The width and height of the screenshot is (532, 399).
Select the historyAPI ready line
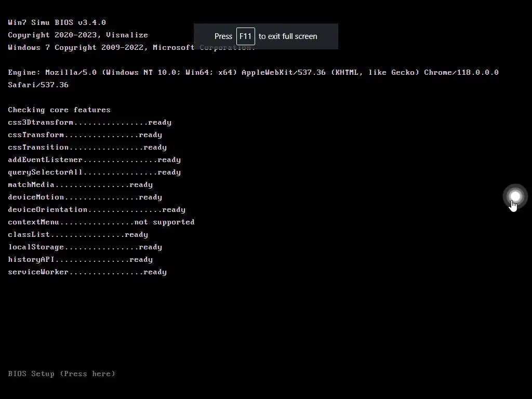coord(80,260)
